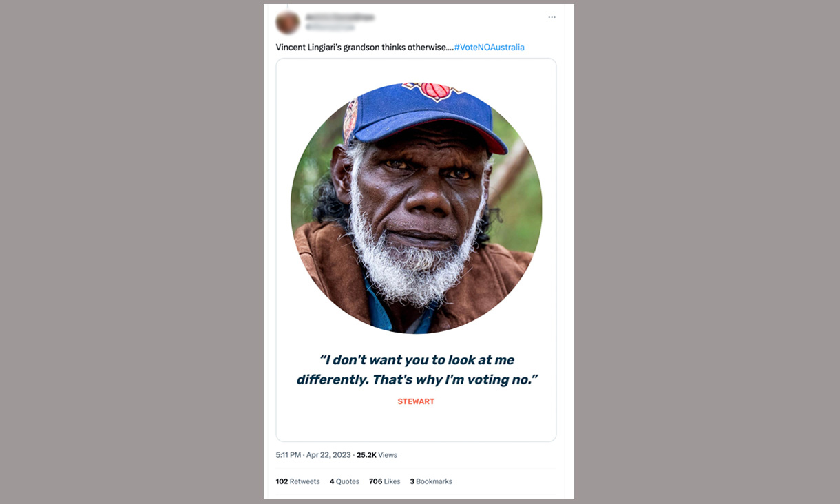840x504 pixels.
Task: Click the orange STEWART attribution label
Action: click(x=416, y=401)
